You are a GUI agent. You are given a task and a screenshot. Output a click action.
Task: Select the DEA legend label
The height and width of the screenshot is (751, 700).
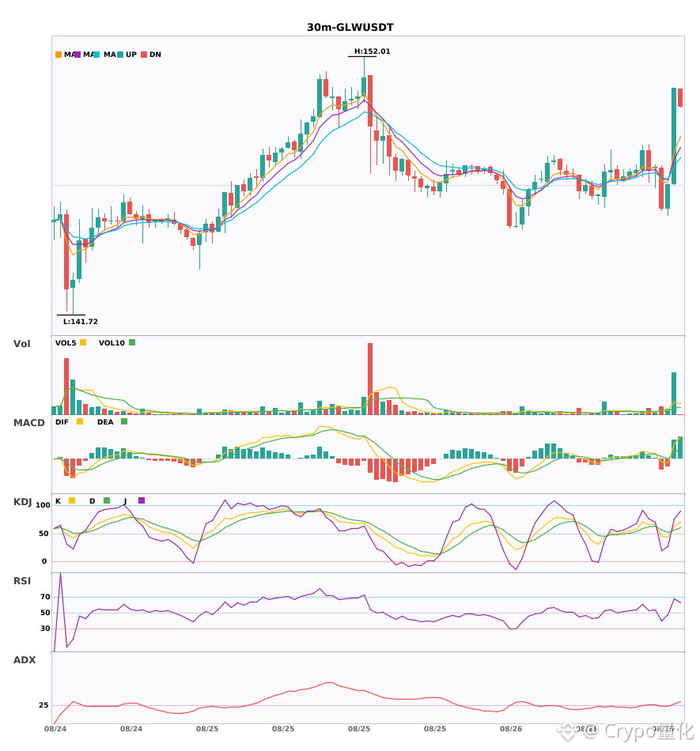[105, 422]
